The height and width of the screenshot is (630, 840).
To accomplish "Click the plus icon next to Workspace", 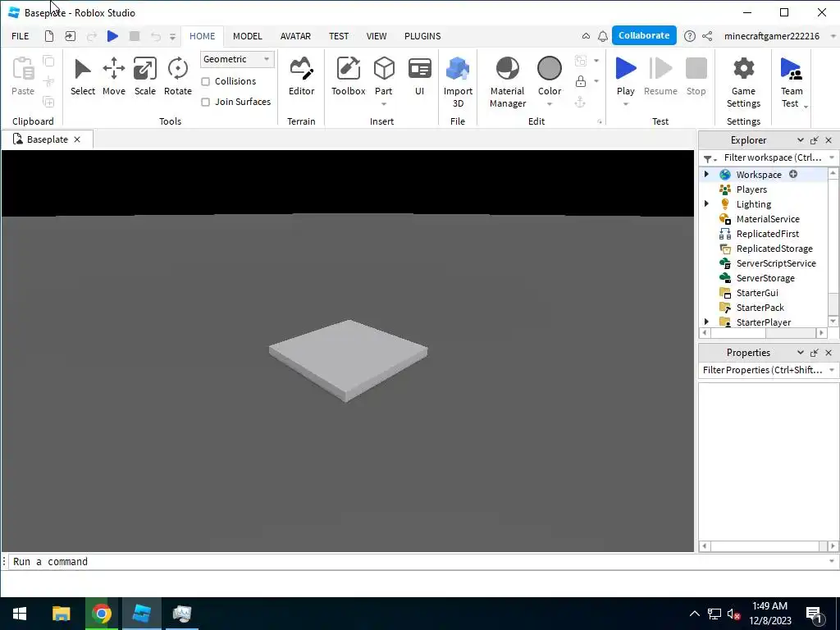I will tap(793, 174).
